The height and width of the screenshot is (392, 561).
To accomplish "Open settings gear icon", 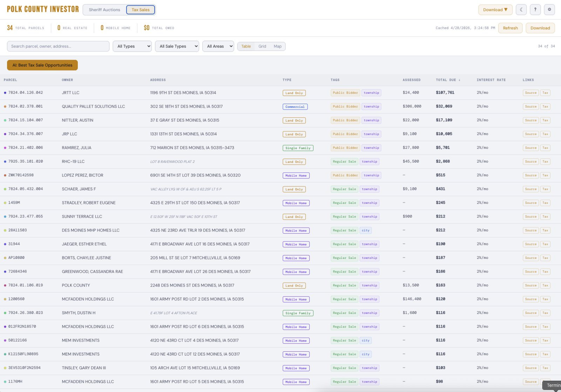I will click(x=549, y=10).
